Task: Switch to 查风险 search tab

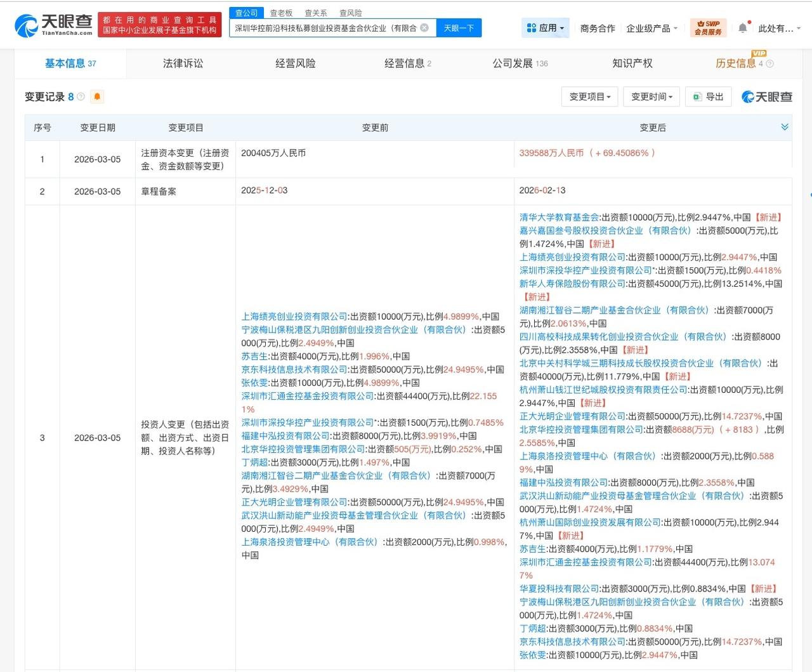Action: [x=351, y=13]
